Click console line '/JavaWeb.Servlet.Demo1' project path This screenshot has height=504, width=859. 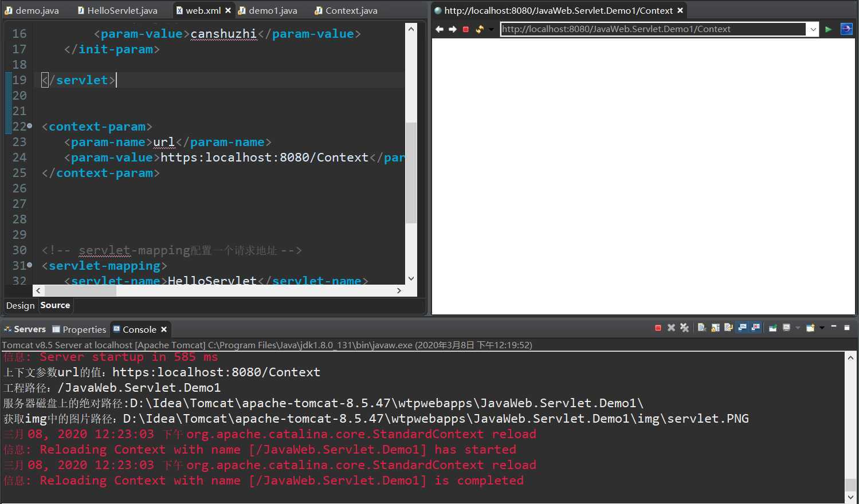click(x=112, y=388)
